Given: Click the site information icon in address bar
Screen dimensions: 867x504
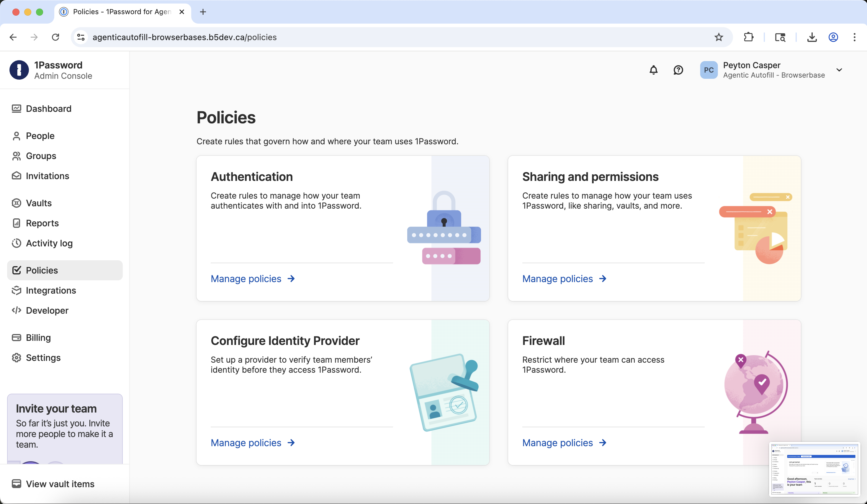Looking at the screenshot, I should click(x=81, y=37).
